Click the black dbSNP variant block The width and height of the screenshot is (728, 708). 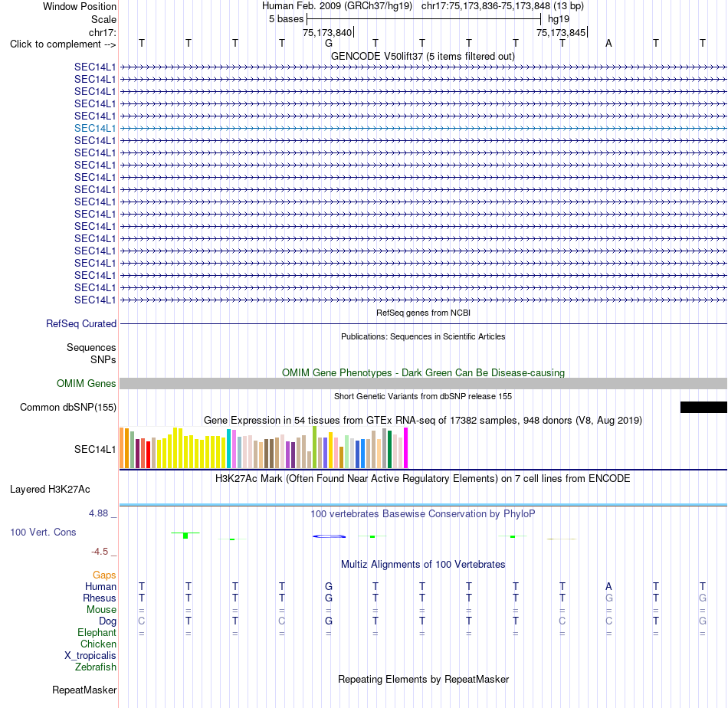point(703,407)
